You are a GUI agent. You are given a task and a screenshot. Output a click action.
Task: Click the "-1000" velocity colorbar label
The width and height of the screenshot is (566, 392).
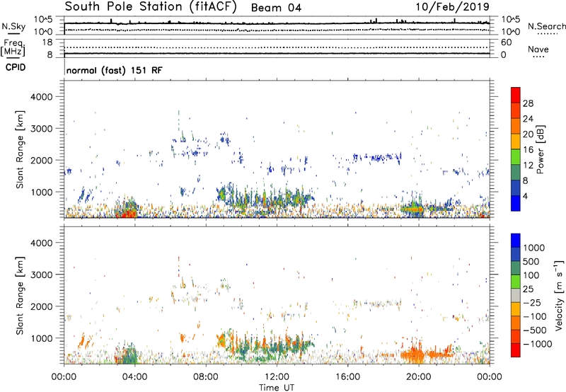pyautogui.click(x=537, y=344)
